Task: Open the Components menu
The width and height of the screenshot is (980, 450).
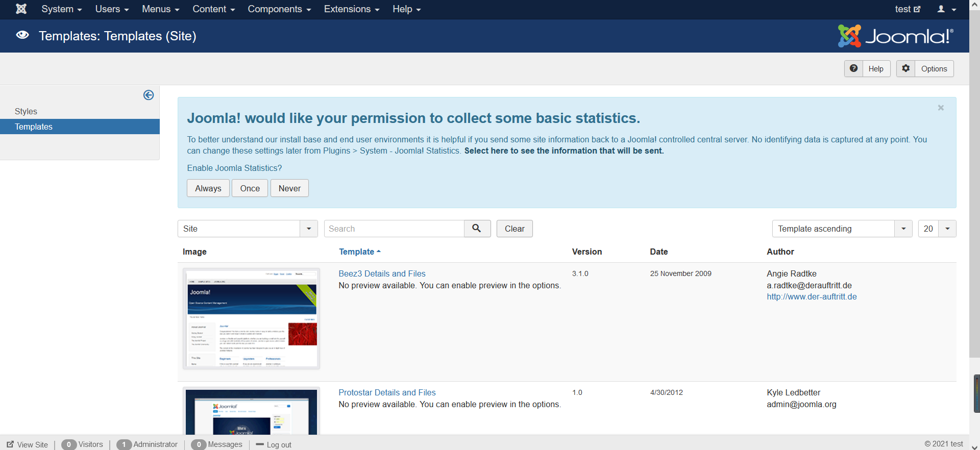Action: pyautogui.click(x=280, y=9)
